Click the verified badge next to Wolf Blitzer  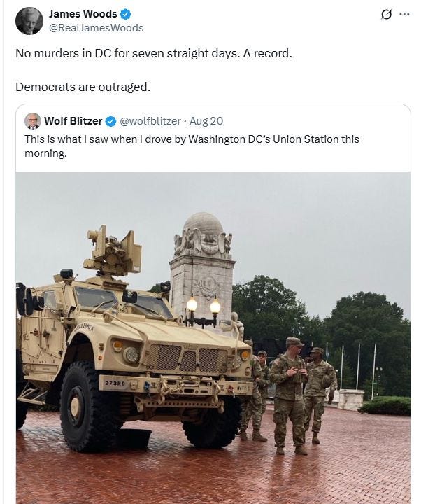(x=111, y=121)
